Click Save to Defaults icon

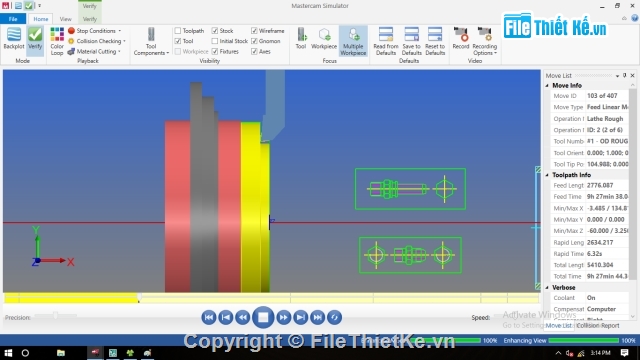pos(411,41)
